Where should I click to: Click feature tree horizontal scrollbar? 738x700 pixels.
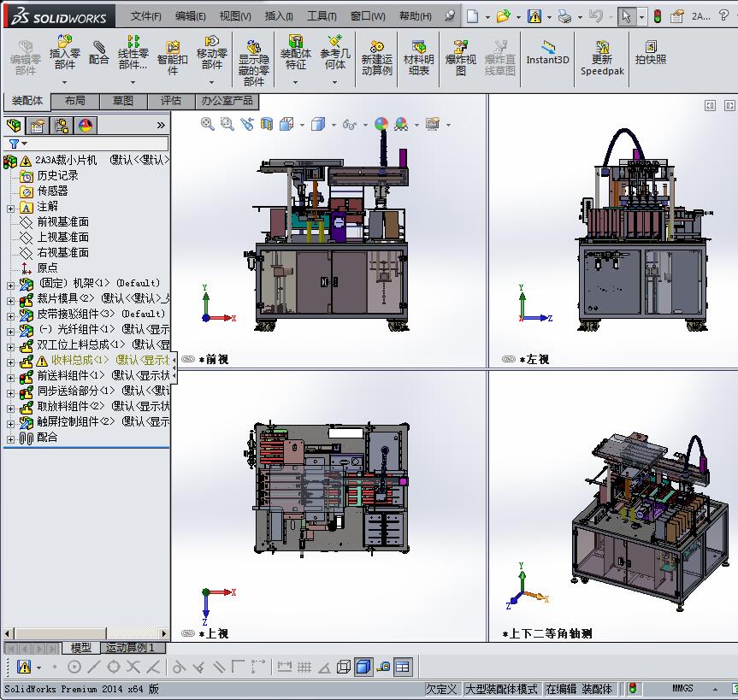click(x=86, y=633)
